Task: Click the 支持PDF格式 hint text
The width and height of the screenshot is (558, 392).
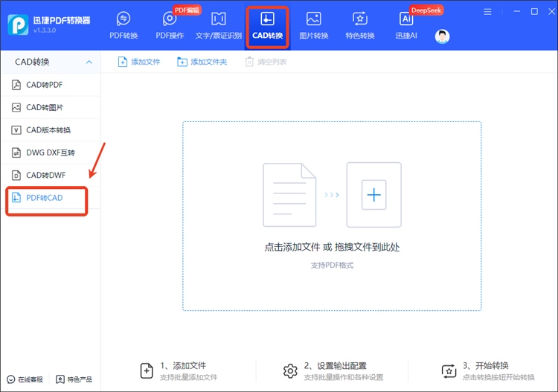Action: click(332, 266)
